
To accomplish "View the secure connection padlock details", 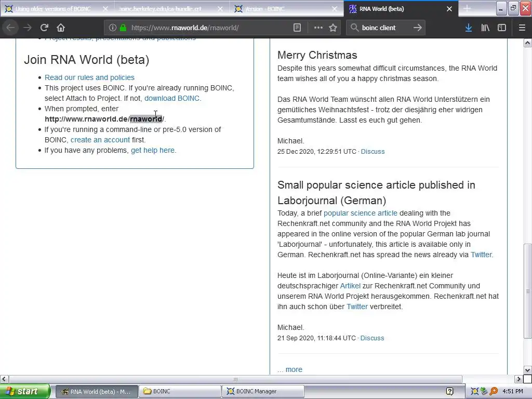I will tap(123, 28).
